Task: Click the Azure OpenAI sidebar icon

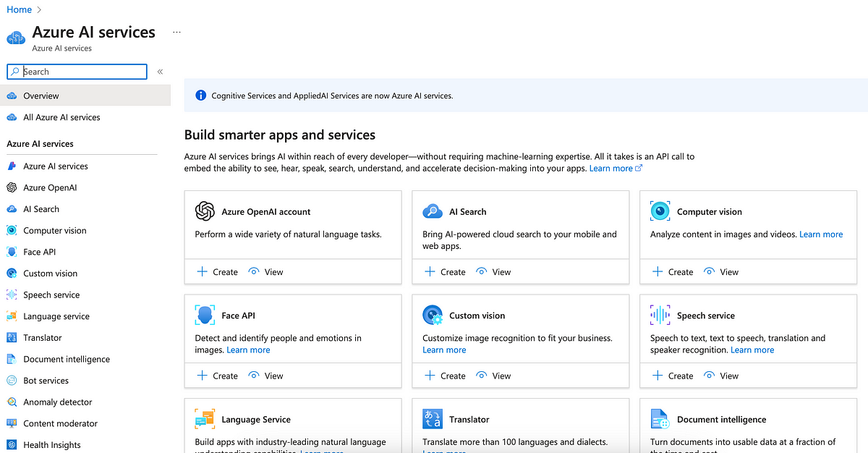Action: [x=12, y=187]
